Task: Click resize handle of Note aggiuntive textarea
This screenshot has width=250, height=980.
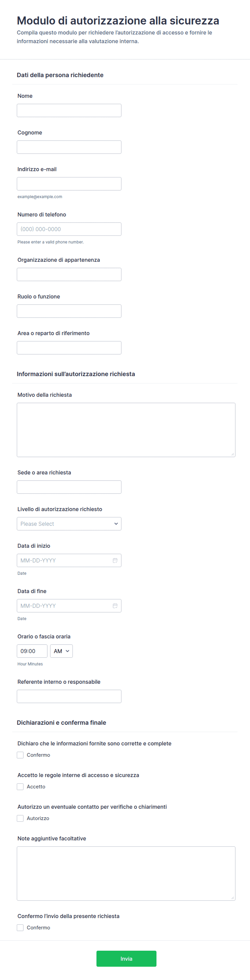Action: (x=233, y=897)
